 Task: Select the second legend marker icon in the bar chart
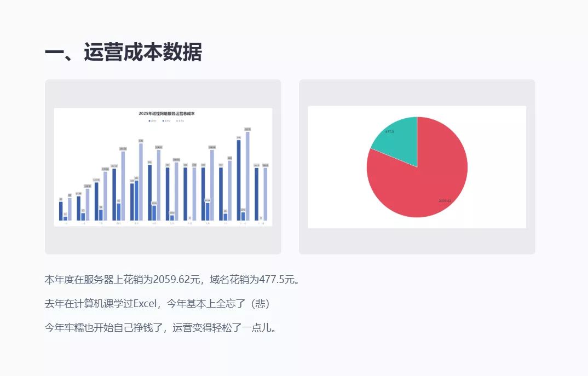[x=163, y=120]
